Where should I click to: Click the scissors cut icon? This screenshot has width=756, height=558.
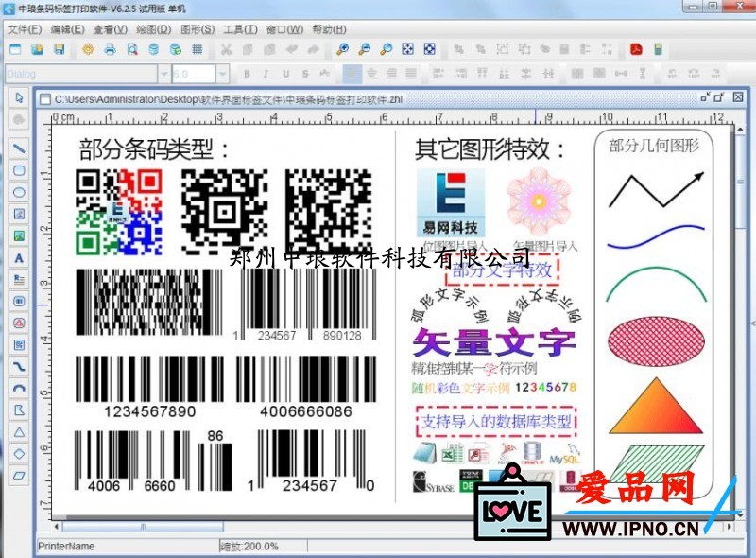pyautogui.click(x=226, y=49)
